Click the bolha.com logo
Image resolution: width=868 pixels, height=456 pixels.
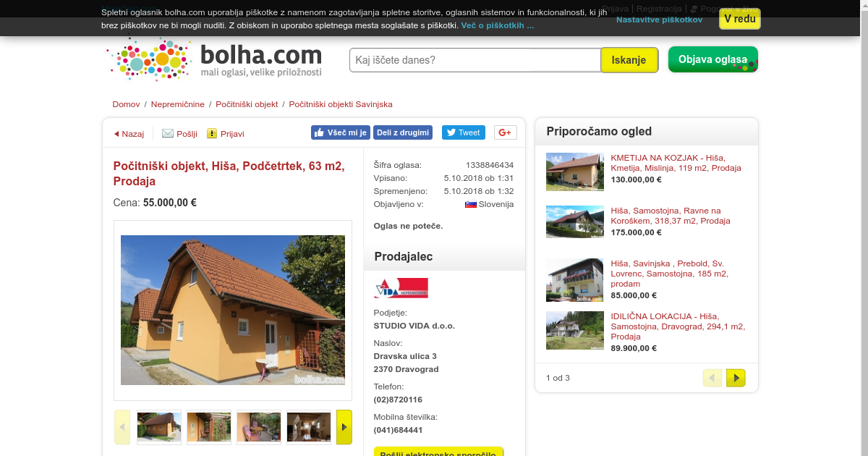click(x=214, y=60)
